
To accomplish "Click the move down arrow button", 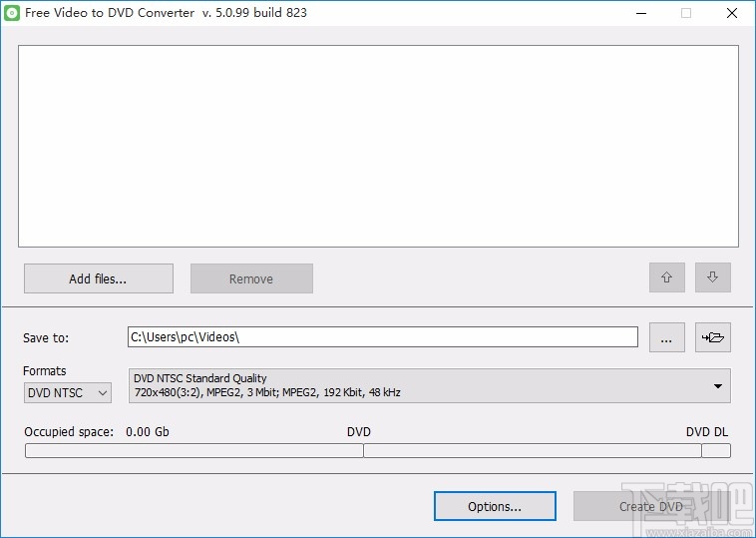I will point(712,277).
